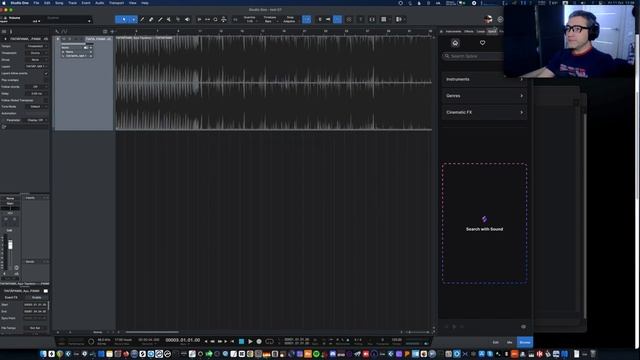Click the Rewind button in transport
Screen dimensions: 640x360
[212, 341]
